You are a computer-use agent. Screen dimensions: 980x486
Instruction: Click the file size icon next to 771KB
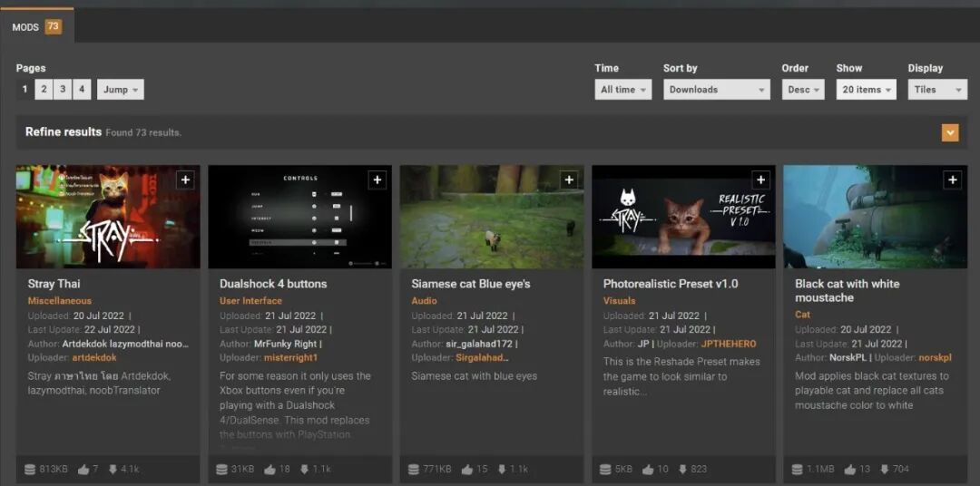tap(413, 469)
